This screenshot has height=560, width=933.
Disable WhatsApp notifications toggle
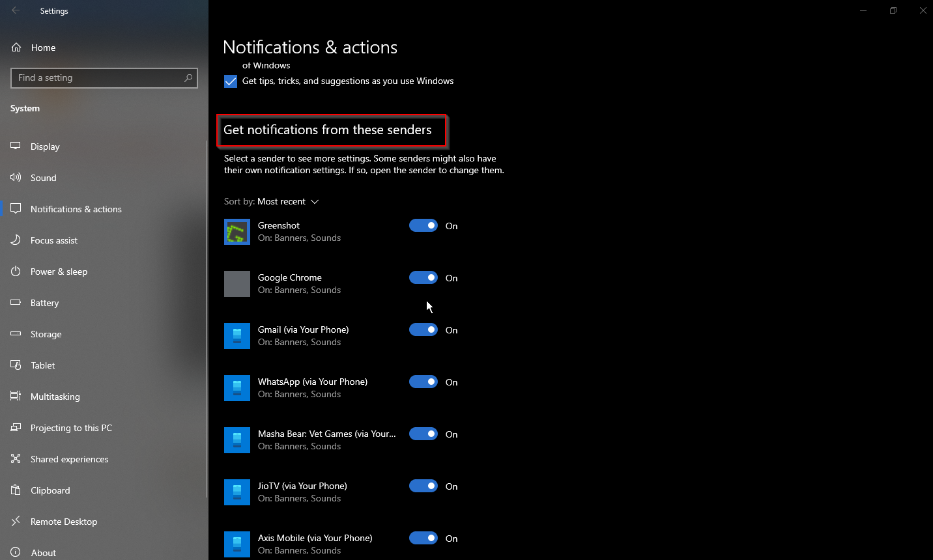(x=423, y=382)
